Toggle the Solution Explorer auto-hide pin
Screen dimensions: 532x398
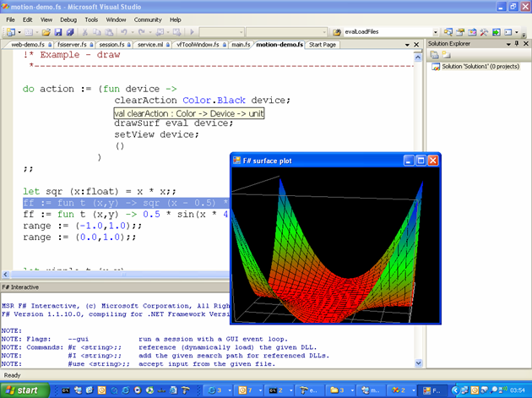517,43
